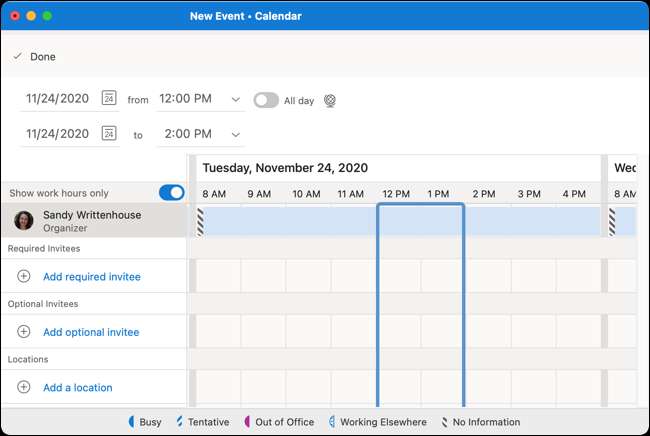Click the plus icon for required invitee

[24, 276]
